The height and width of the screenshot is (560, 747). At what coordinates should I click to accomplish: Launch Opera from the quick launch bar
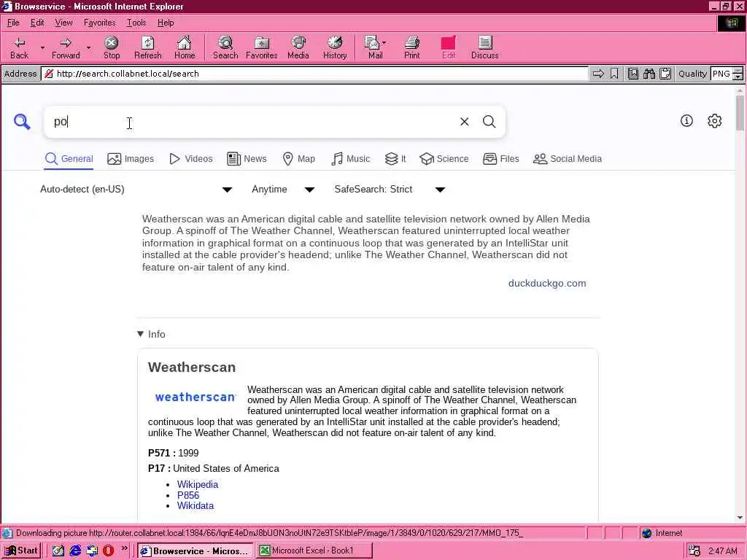pos(108,551)
